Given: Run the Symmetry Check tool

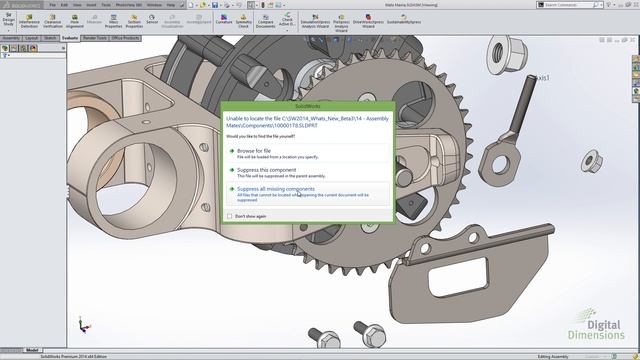Looking at the screenshot, I should 243,21.
